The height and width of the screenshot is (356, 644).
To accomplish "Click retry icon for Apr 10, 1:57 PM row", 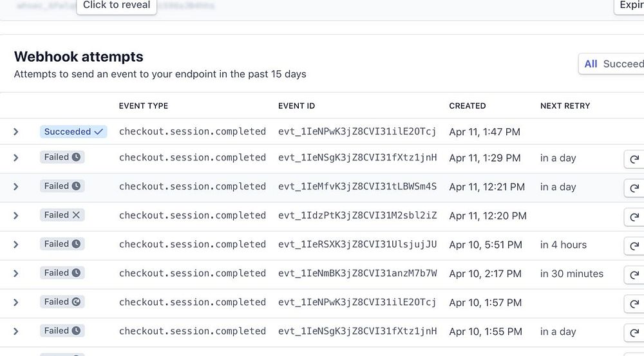I will pyautogui.click(x=634, y=303).
